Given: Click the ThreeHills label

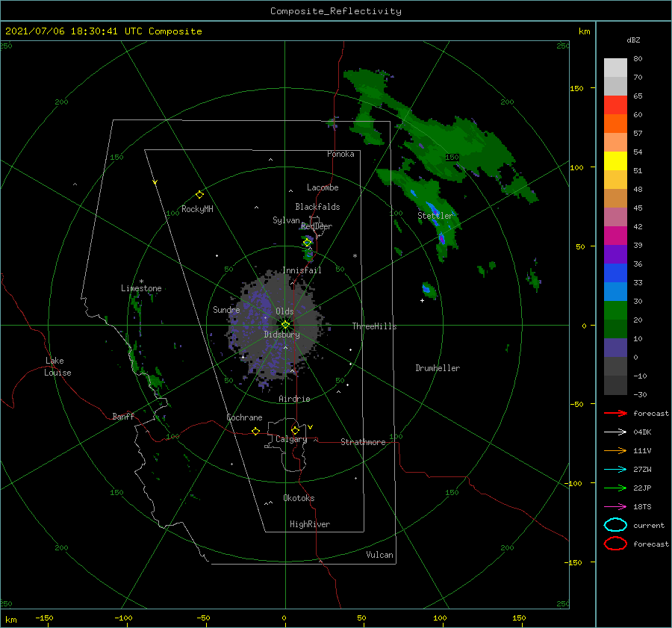Looking at the screenshot, I should click(374, 326).
